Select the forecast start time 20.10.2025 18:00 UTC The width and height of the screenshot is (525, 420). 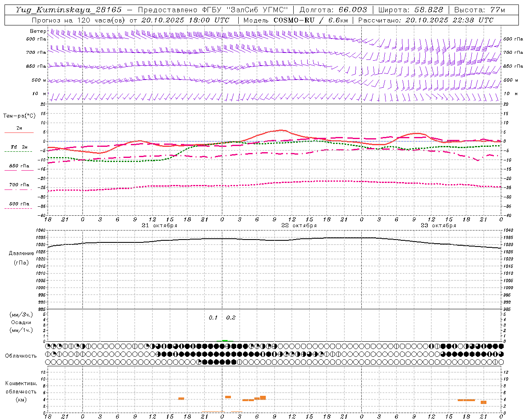pos(185,20)
